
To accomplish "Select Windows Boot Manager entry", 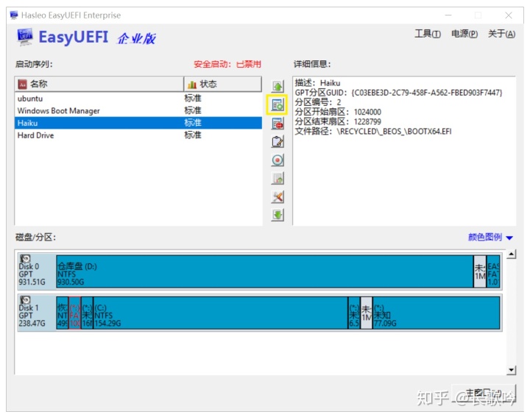I will pyautogui.click(x=138, y=111).
